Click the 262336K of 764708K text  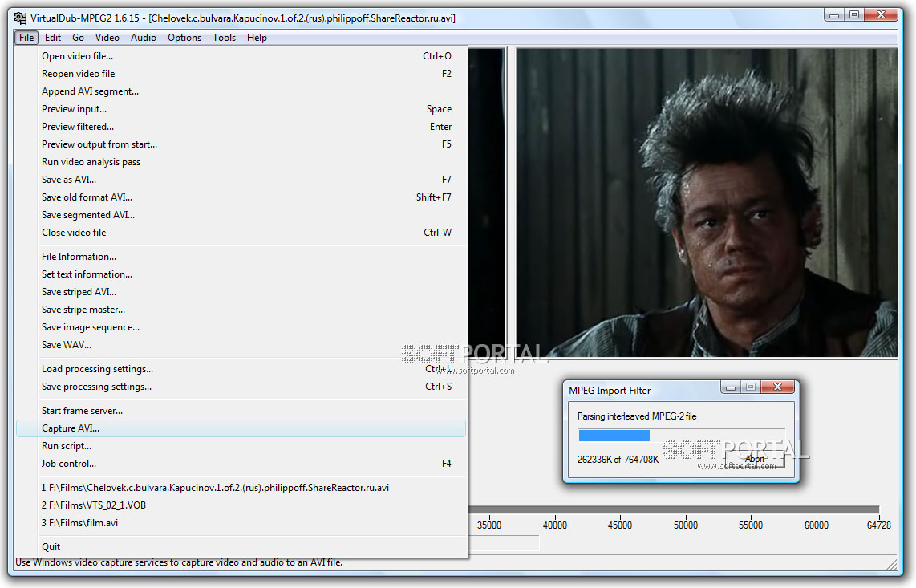click(618, 460)
